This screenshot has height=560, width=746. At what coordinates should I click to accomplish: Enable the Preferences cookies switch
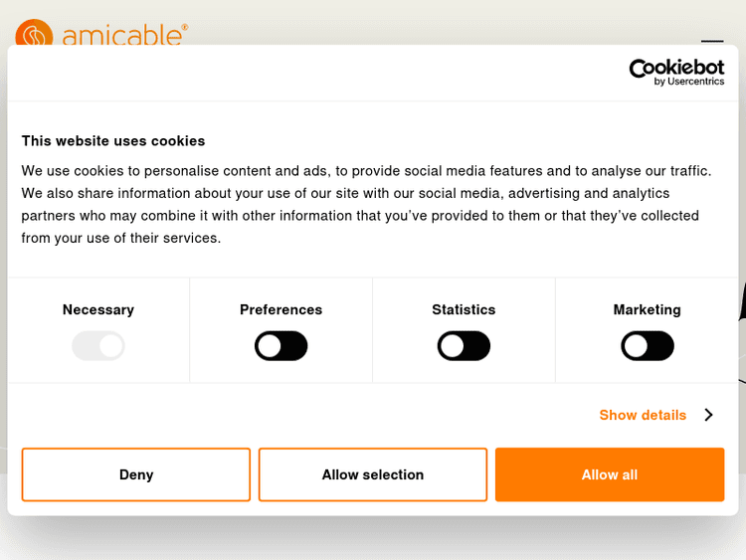pos(281,346)
